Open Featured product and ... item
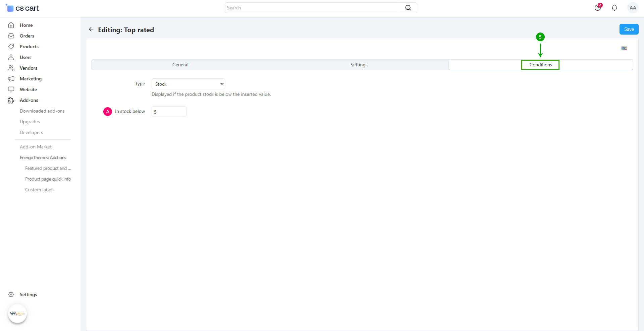 point(48,168)
